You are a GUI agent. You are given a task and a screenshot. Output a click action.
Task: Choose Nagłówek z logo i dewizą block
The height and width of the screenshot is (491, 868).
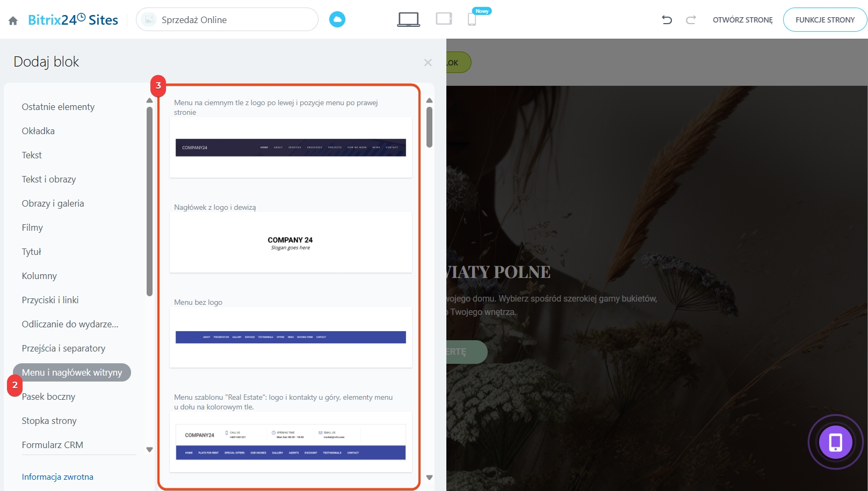click(291, 242)
